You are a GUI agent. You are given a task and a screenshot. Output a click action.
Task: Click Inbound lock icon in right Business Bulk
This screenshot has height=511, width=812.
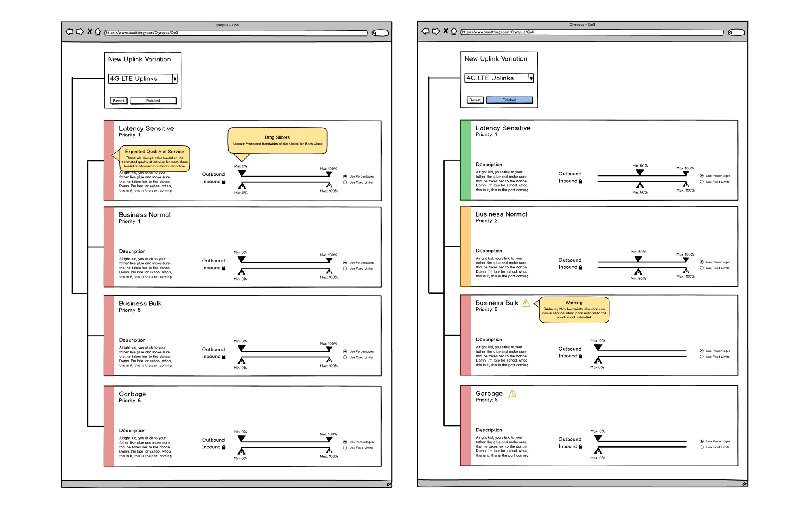581,356
